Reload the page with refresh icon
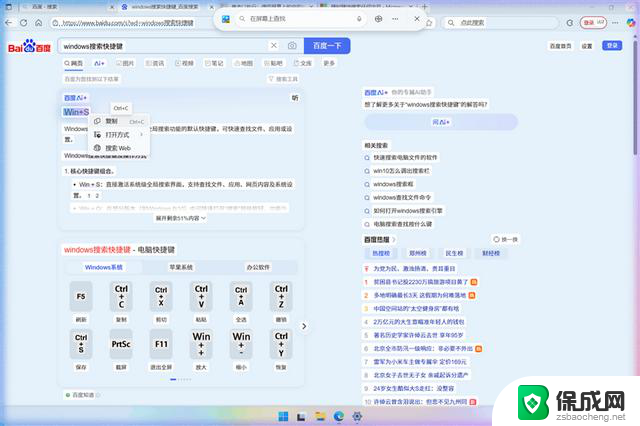This screenshot has height=426, width=640. tap(24, 23)
